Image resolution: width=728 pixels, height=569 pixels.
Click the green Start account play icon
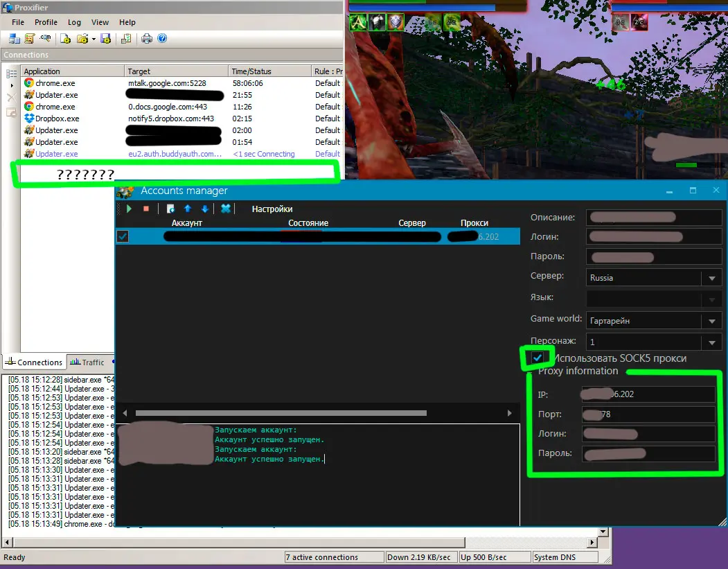(130, 209)
